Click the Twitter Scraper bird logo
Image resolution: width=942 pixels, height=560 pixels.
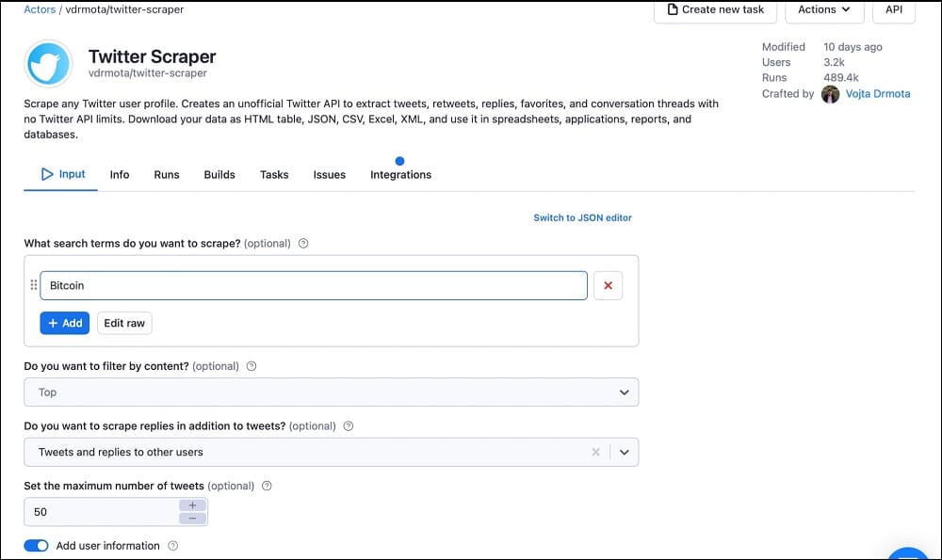[48, 64]
